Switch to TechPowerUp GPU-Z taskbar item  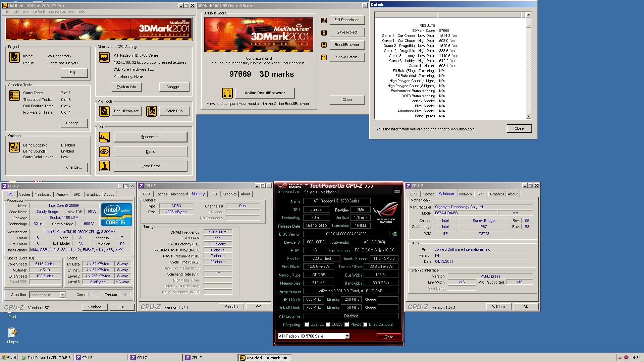(46, 358)
